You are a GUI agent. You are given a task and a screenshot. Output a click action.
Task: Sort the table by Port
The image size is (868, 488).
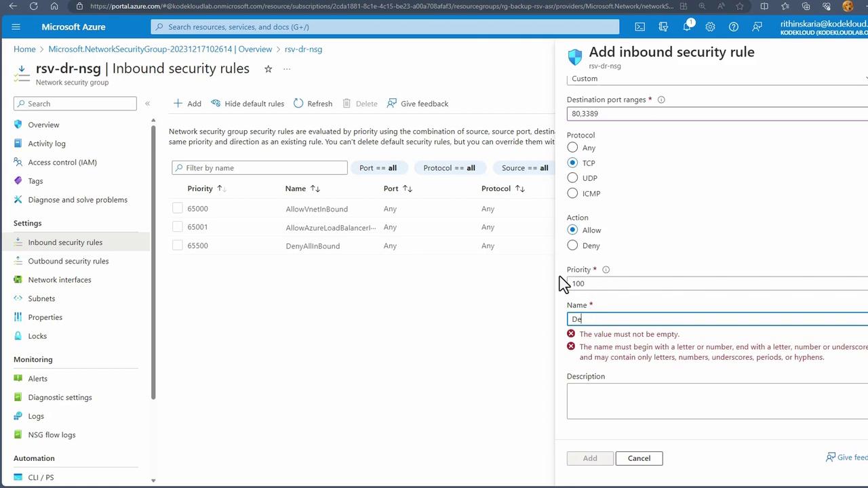pos(398,188)
